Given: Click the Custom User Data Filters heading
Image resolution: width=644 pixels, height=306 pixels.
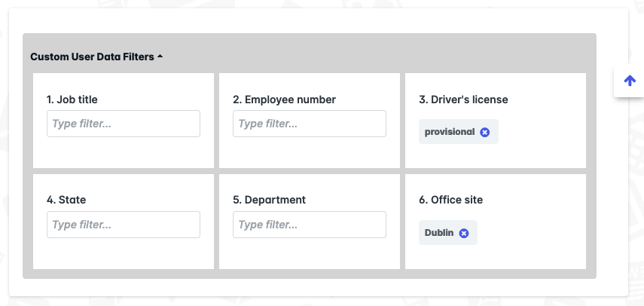Looking at the screenshot, I should (92, 57).
